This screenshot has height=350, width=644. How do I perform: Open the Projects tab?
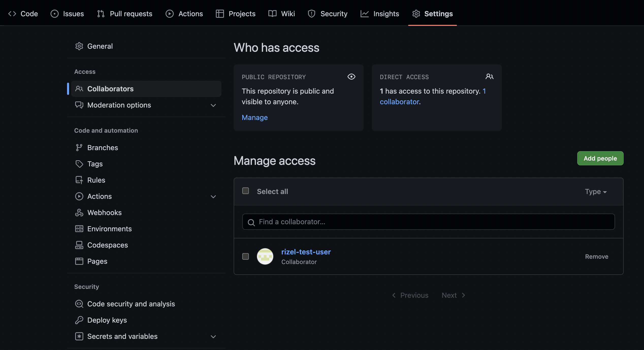(235, 14)
